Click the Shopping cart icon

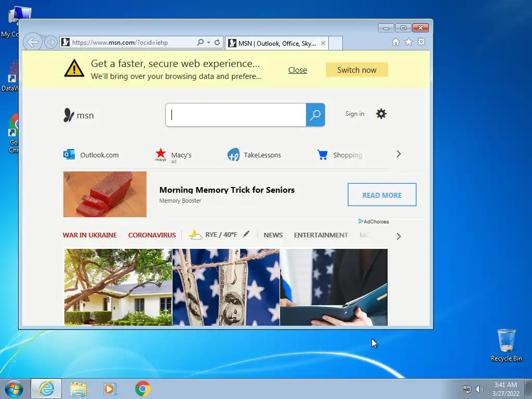click(322, 155)
